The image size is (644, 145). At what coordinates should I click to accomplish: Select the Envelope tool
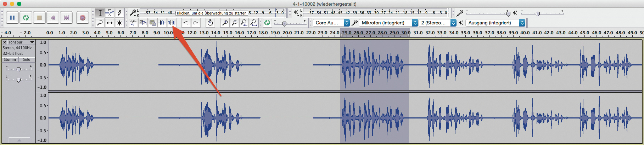point(110,13)
